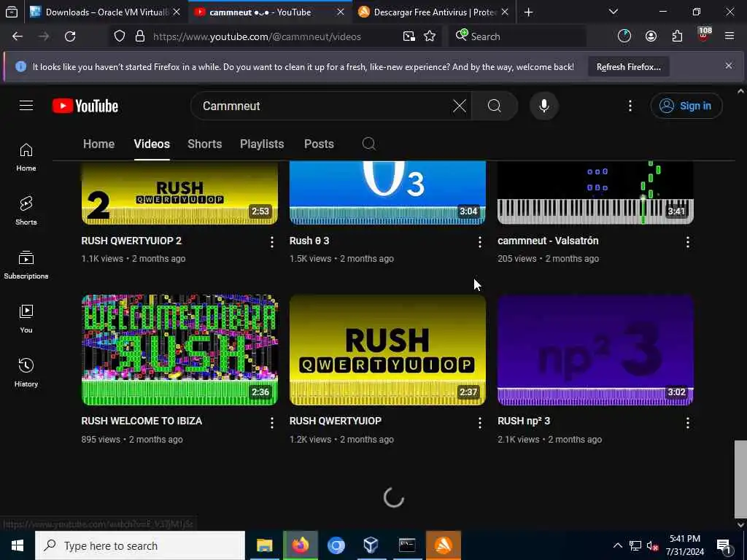747x560 pixels.
Task: Expand the list all tabs chevron
Action: pyautogui.click(x=614, y=12)
